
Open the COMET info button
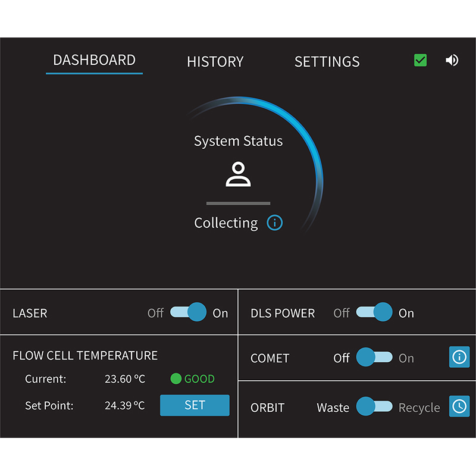[x=459, y=357]
